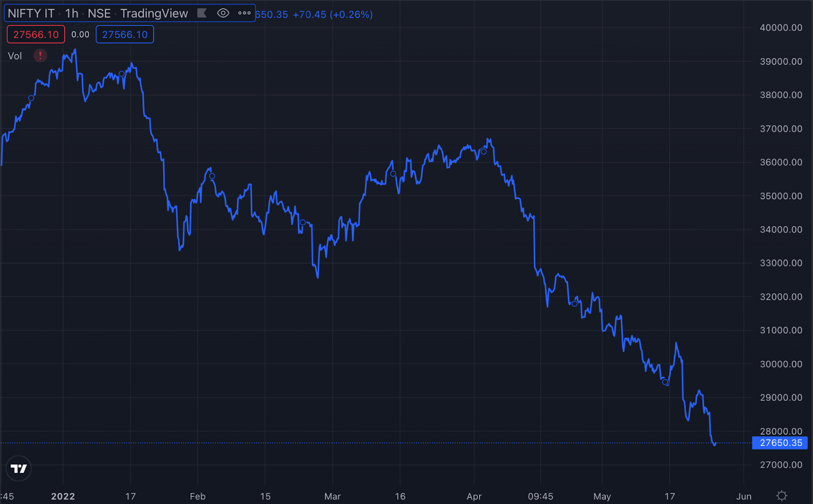
Task: Click the 27000.00 price axis label
Action: click(x=781, y=465)
